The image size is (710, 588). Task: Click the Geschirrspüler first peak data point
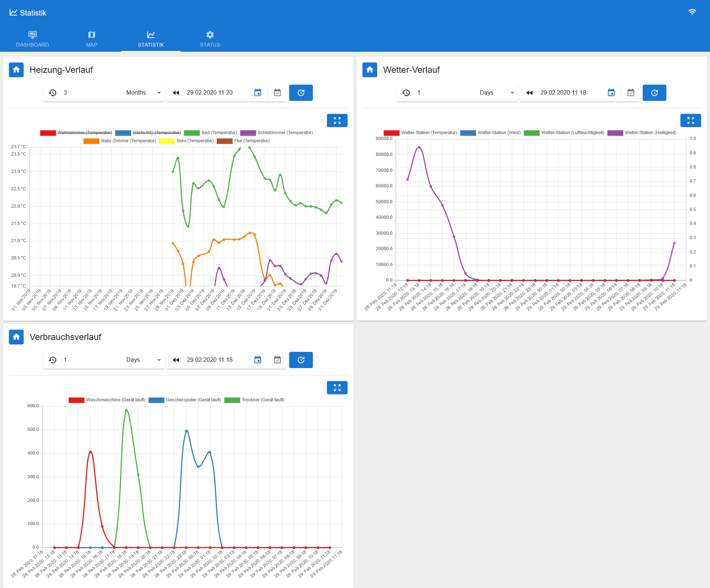186,431
